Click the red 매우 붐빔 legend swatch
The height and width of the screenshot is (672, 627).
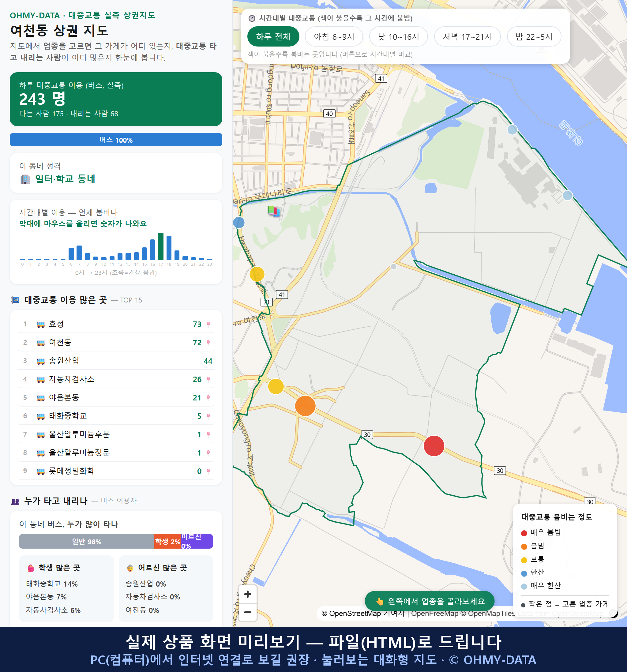[x=524, y=533]
